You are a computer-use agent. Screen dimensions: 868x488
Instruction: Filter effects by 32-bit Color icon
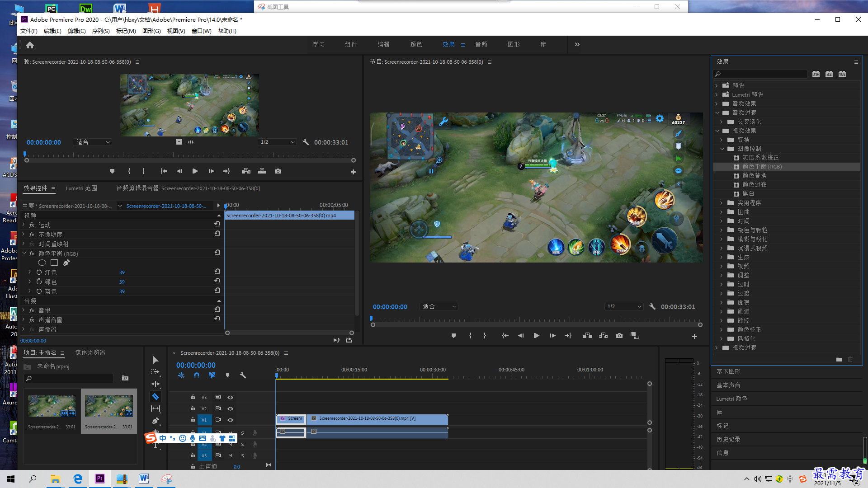pos(829,74)
